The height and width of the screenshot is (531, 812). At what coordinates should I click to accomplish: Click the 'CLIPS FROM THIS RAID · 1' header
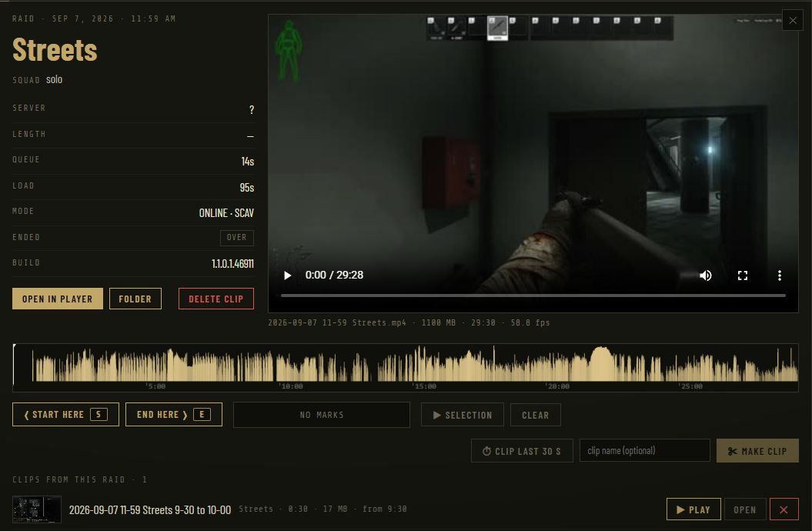tap(80, 479)
